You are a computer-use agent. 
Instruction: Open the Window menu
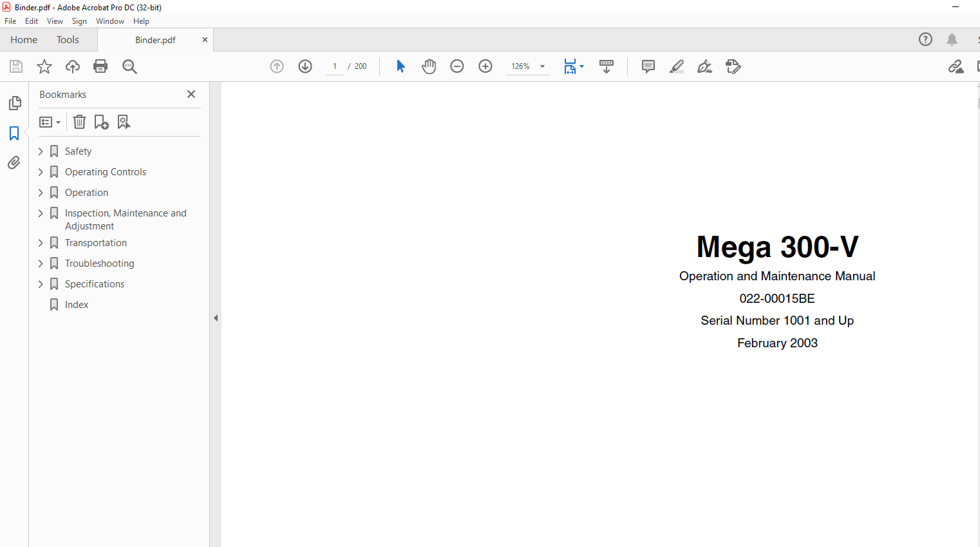coord(110,21)
